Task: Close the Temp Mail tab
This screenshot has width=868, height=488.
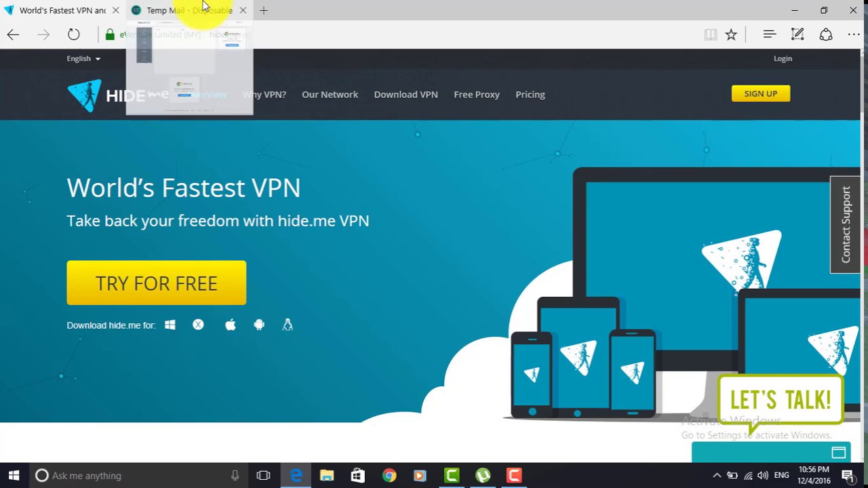Action: click(x=243, y=10)
